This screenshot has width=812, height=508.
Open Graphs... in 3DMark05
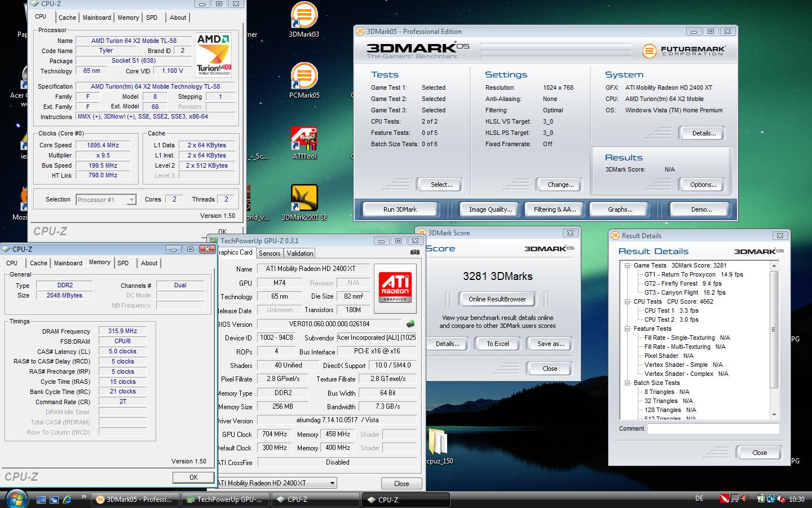pos(620,209)
